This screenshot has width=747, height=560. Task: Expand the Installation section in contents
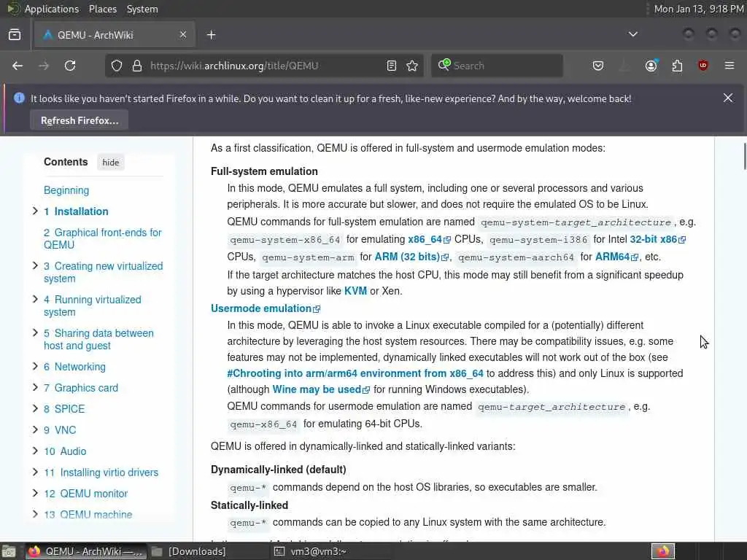point(35,211)
